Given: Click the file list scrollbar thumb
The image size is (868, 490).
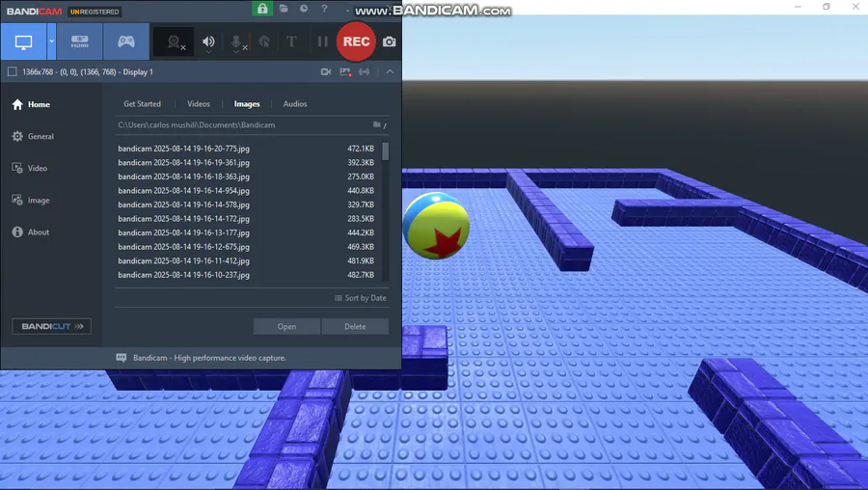Looking at the screenshot, I should (385, 151).
